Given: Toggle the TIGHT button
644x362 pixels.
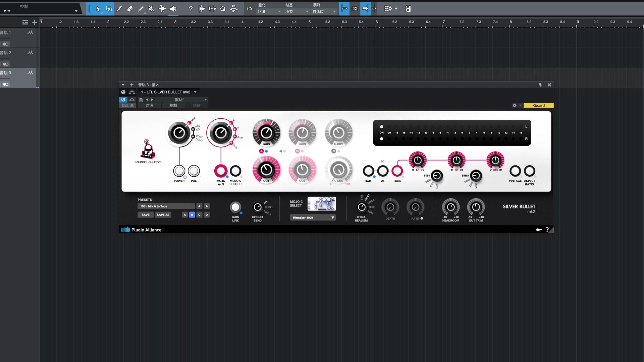Looking at the screenshot, I should (x=368, y=171).
